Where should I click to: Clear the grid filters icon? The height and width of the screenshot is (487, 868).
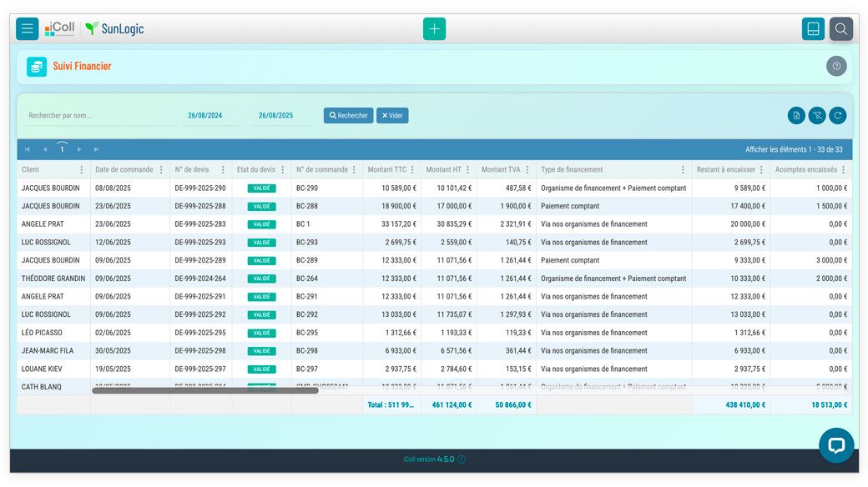817,115
